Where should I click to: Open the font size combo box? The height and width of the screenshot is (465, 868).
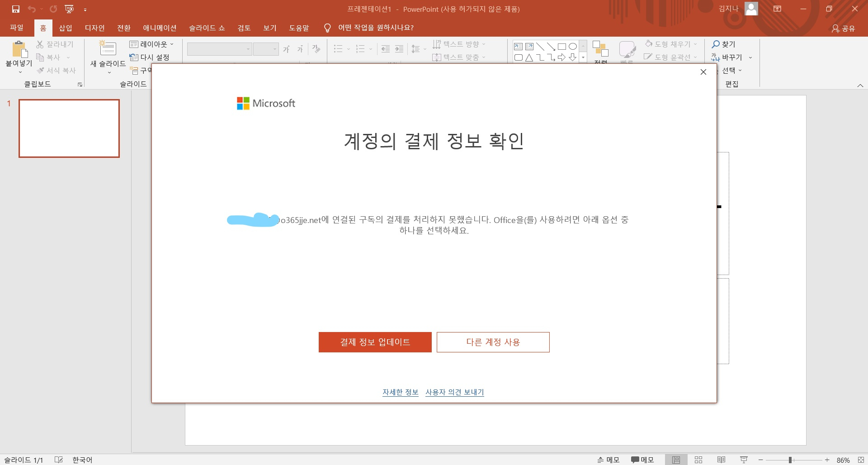click(x=266, y=49)
